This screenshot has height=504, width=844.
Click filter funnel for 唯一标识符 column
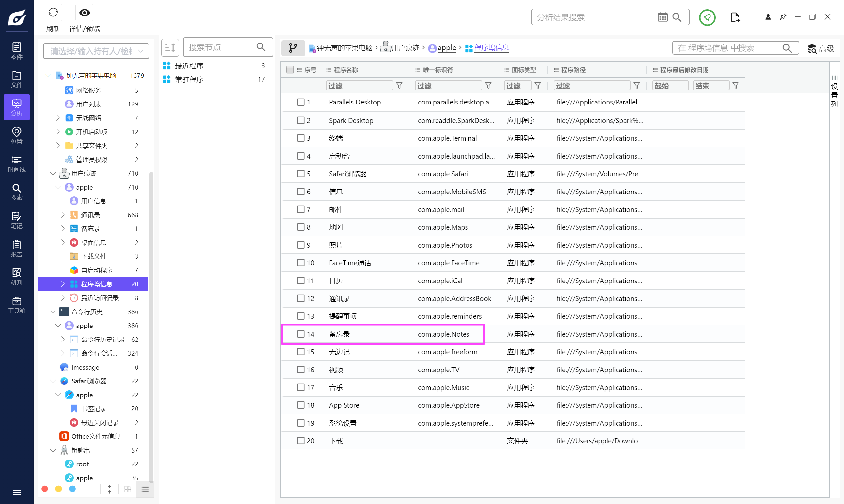pos(488,86)
